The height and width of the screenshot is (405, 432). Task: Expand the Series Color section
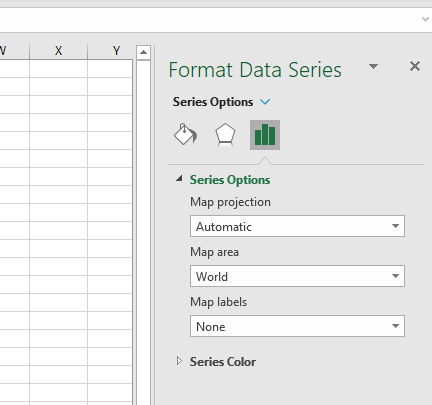click(179, 361)
